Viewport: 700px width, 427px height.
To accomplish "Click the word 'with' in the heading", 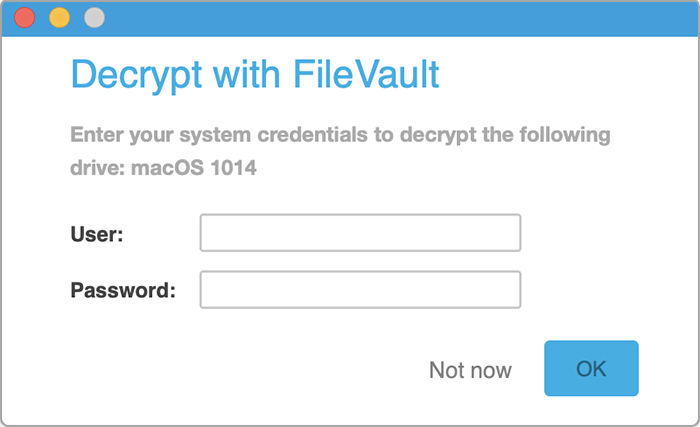I will (x=246, y=74).
